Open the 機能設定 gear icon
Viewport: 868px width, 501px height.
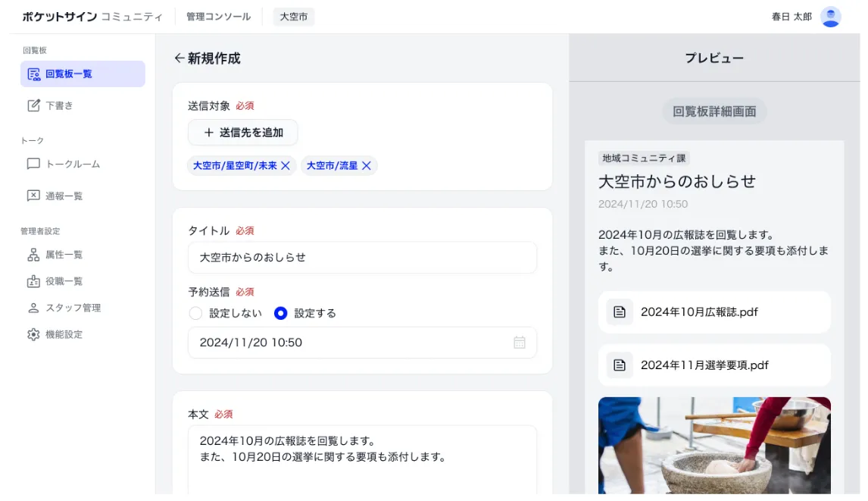coord(33,334)
